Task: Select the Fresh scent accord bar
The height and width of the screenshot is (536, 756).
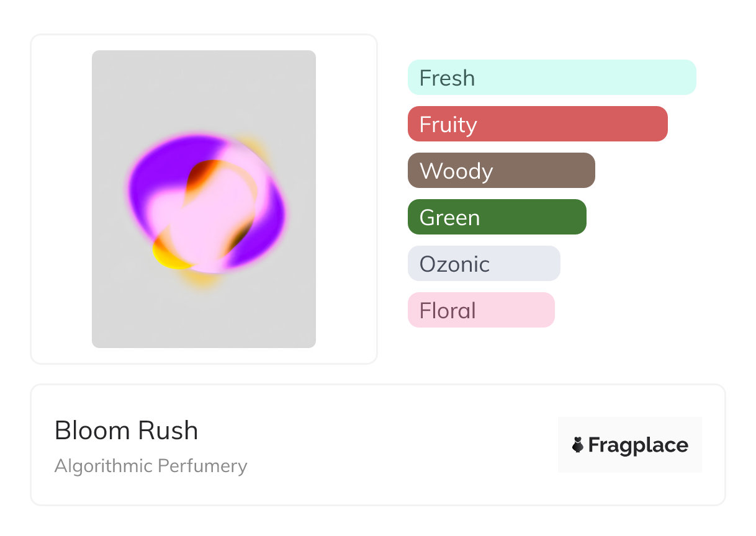Action: (x=552, y=78)
